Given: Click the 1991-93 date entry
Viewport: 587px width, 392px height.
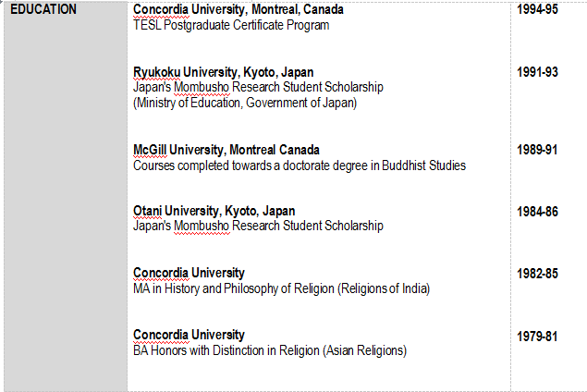Looking at the screenshot, I should (x=537, y=71).
